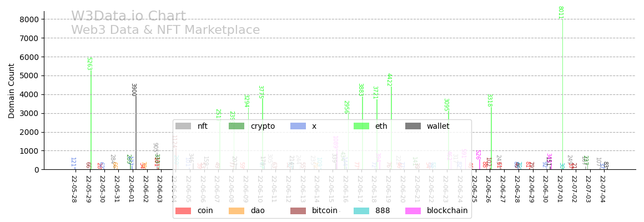Click the blockchain legend color swatch
This screenshot has height=222, width=644.
pos(413,211)
